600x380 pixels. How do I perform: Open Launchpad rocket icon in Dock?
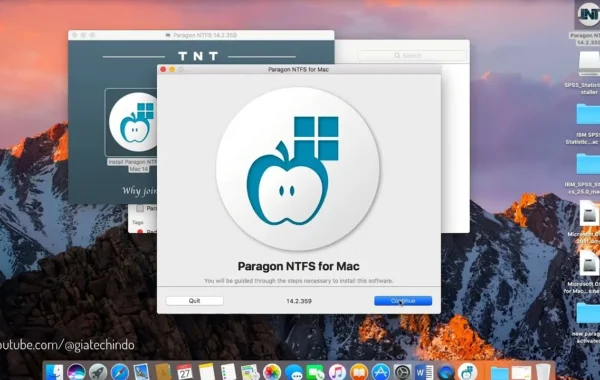(98, 372)
